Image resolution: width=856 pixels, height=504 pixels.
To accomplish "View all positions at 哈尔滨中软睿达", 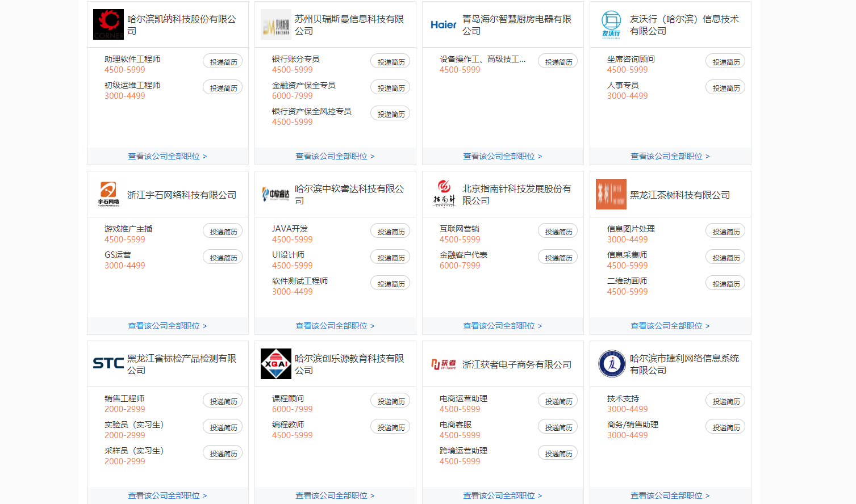I will [x=335, y=326].
